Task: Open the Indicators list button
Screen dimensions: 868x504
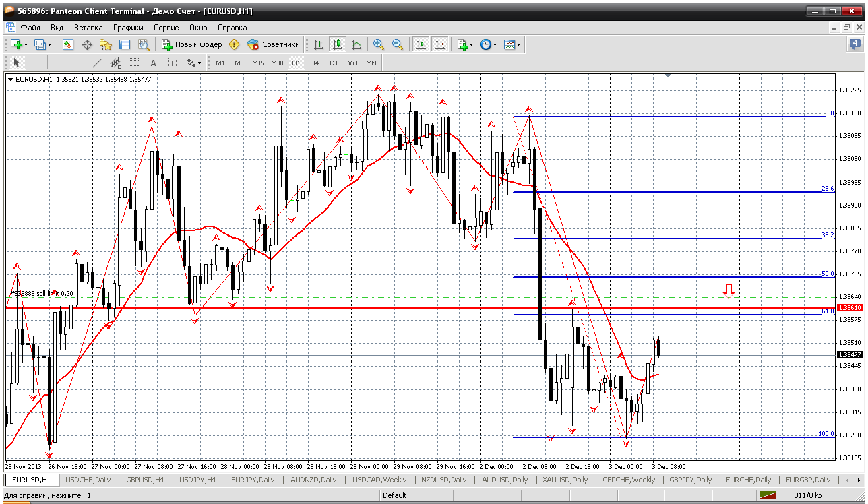Action: pos(462,44)
